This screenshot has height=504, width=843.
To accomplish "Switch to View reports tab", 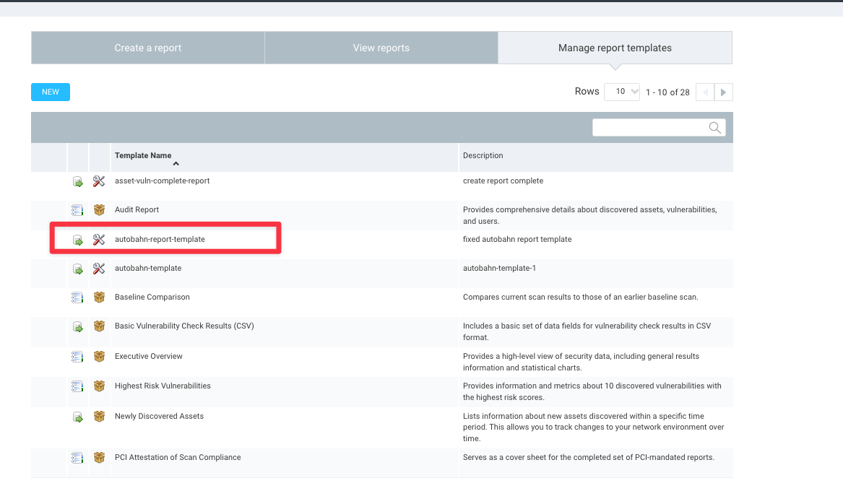I will (381, 48).
